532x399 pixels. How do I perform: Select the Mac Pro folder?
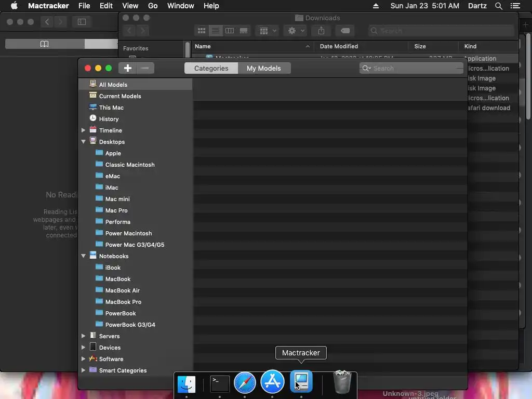(x=136, y=210)
